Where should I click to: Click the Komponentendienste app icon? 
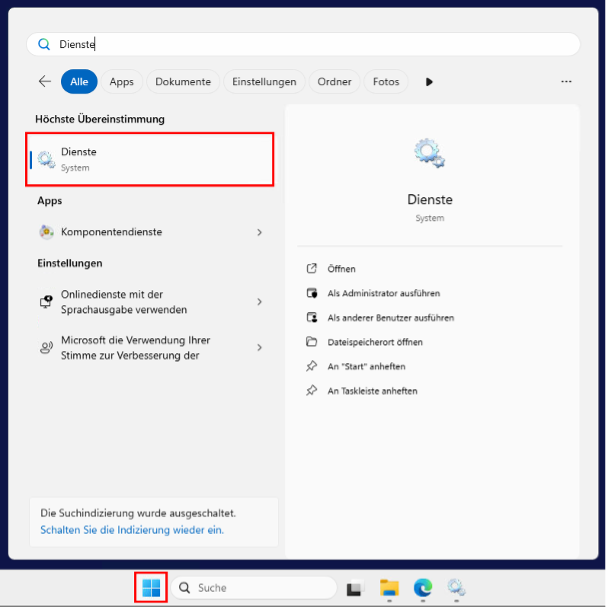pyautogui.click(x=47, y=232)
